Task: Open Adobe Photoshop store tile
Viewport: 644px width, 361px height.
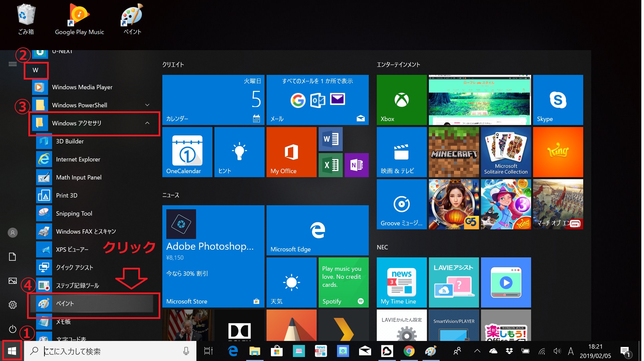Action: 213,256
